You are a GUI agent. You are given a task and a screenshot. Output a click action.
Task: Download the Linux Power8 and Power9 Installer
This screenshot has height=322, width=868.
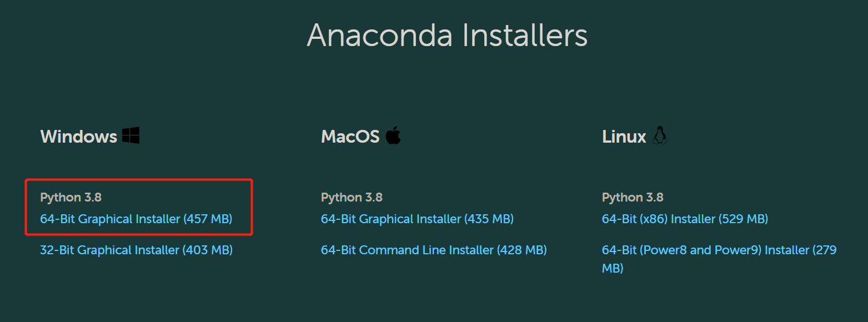[x=719, y=250]
